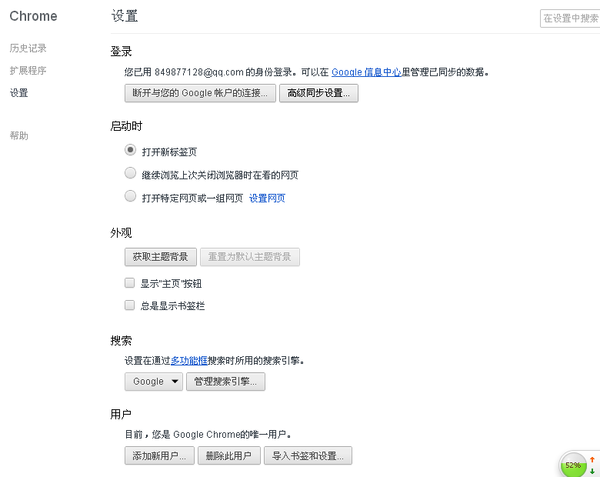Click the 管理搜索引擎 button
Screen dimensions: 600x477
[226, 381]
